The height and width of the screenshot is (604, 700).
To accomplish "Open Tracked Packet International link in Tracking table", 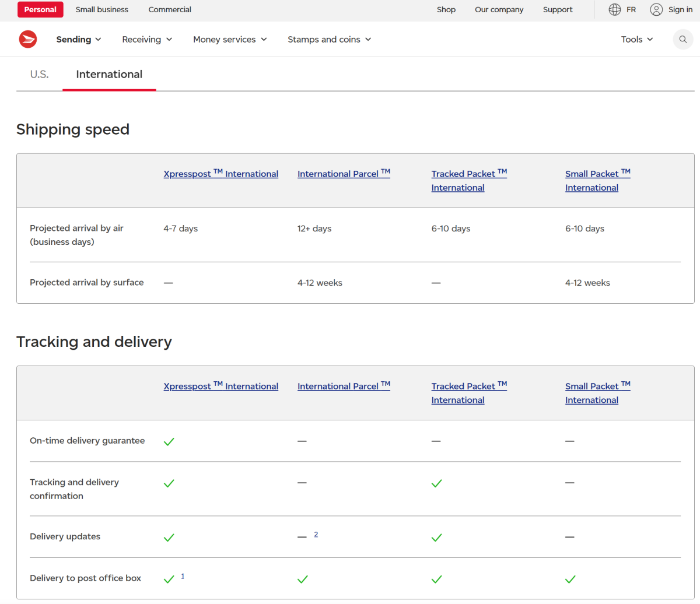I will 469,393.
